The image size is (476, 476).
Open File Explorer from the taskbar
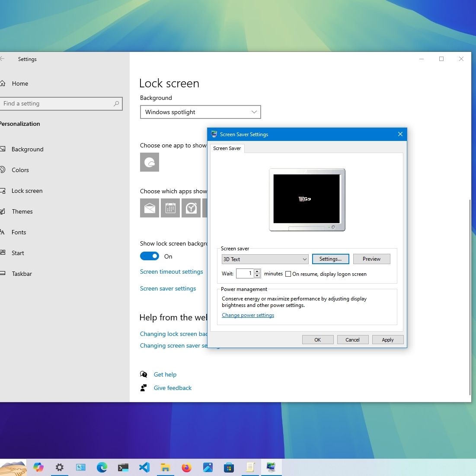coord(165,467)
